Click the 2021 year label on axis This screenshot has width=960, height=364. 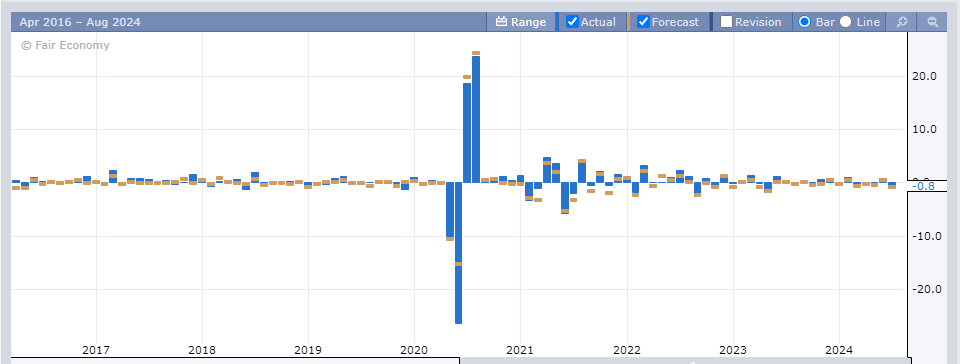click(x=520, y=350)
